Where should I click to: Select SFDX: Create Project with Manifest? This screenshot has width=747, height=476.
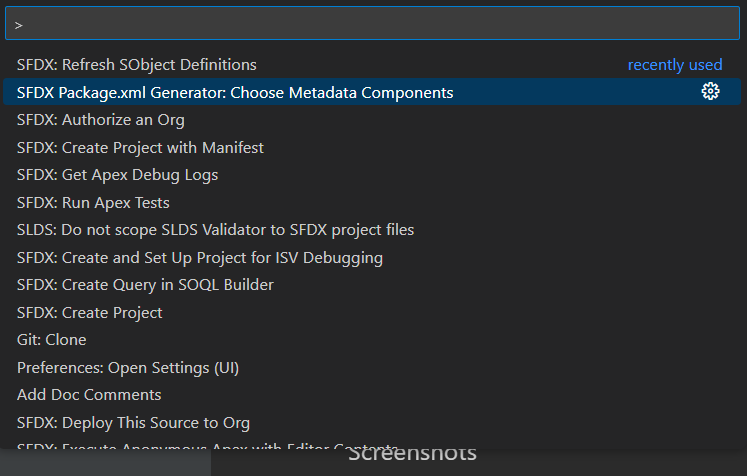point(372,147)
